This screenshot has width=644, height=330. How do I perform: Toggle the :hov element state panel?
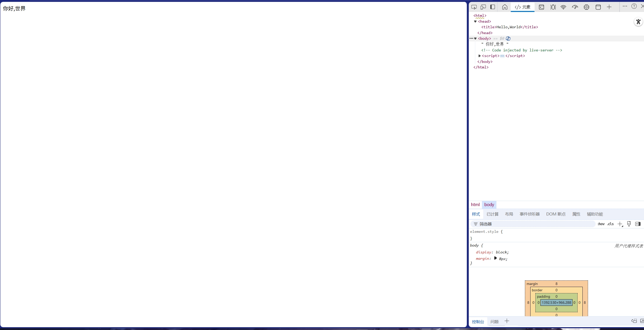pos(601,224)
